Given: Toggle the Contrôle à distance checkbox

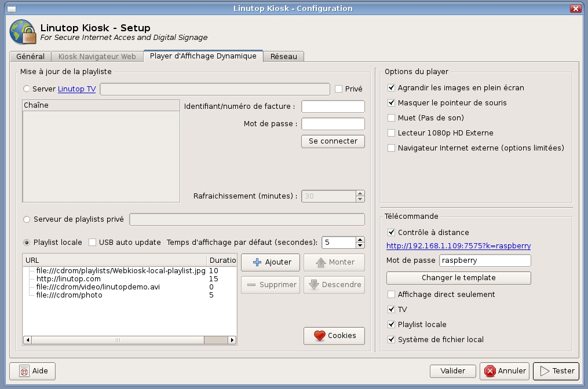Looking at the screenshot, I should (391, 232).
